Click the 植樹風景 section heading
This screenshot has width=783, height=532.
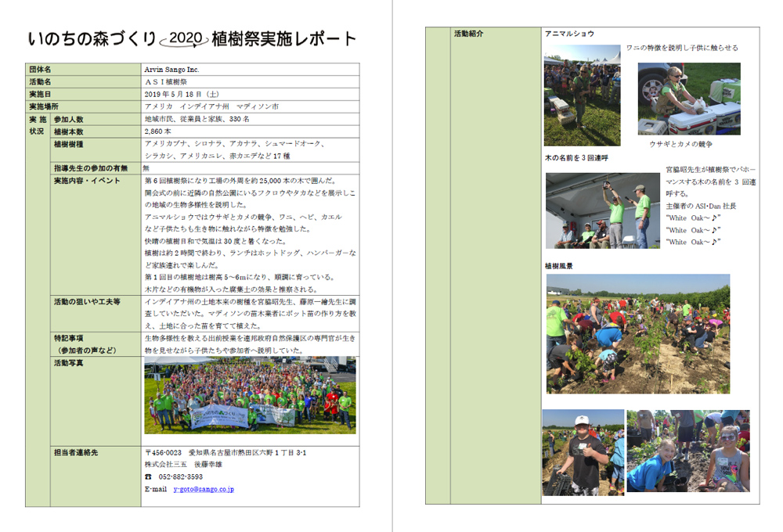click(559, 266)
